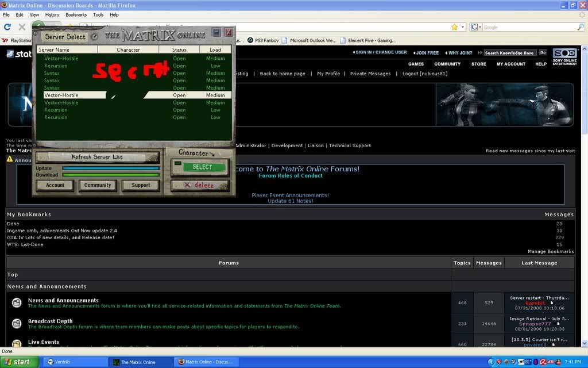The image size is (588, 368).
Task: Click the Private Messages link
Action: (x=370, y=74)
